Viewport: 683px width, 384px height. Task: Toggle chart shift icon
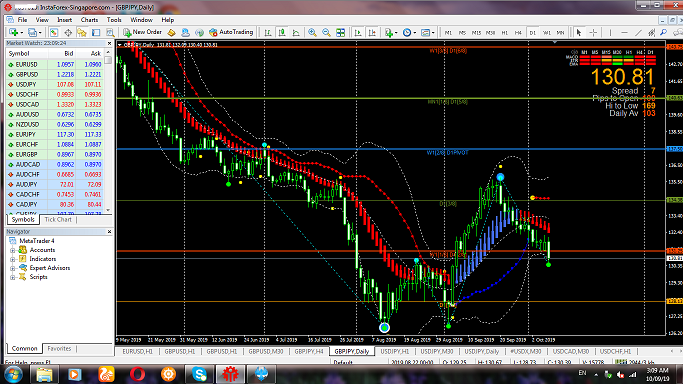coord(372,33)
